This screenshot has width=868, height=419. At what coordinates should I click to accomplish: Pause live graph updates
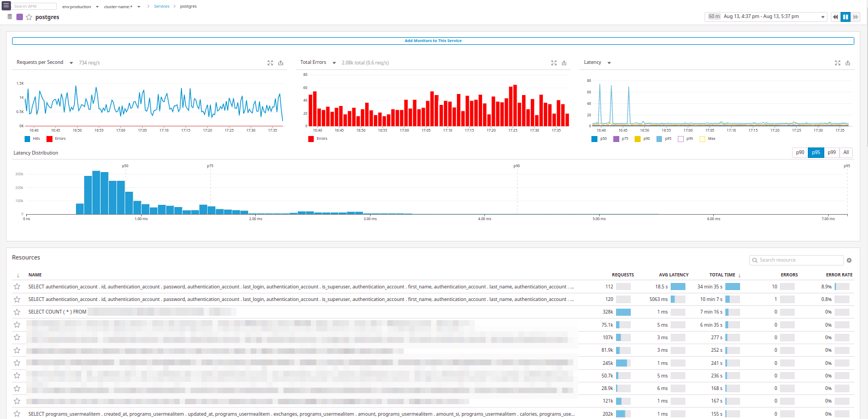point(846,17)
